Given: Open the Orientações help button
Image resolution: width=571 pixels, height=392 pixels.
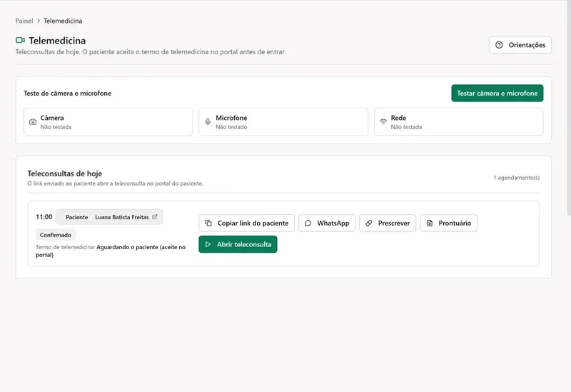Looking at the screenshot, I should point(520,45).
